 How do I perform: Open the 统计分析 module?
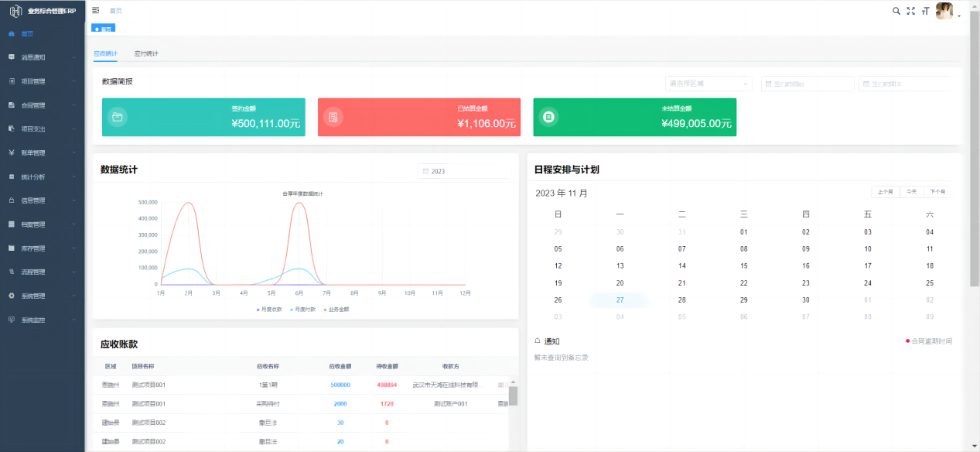(x=35, y=176)
